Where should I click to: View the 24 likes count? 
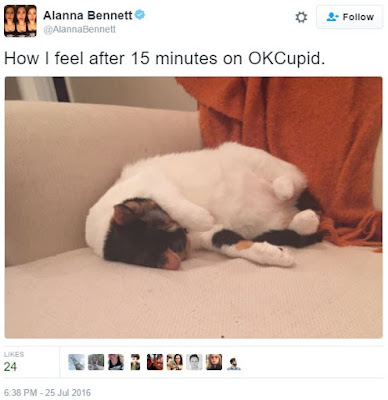(10, 367)
